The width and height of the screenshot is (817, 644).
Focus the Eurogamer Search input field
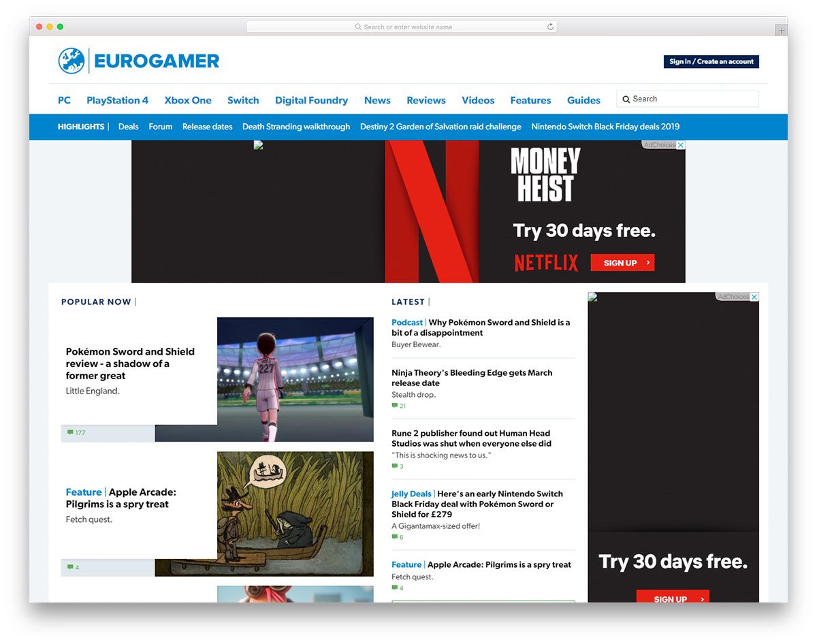688,99
